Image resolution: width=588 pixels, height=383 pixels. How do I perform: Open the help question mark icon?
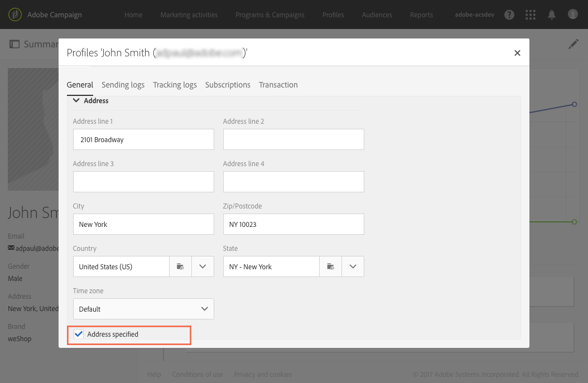pyautogui.click(x=509, y=14)
